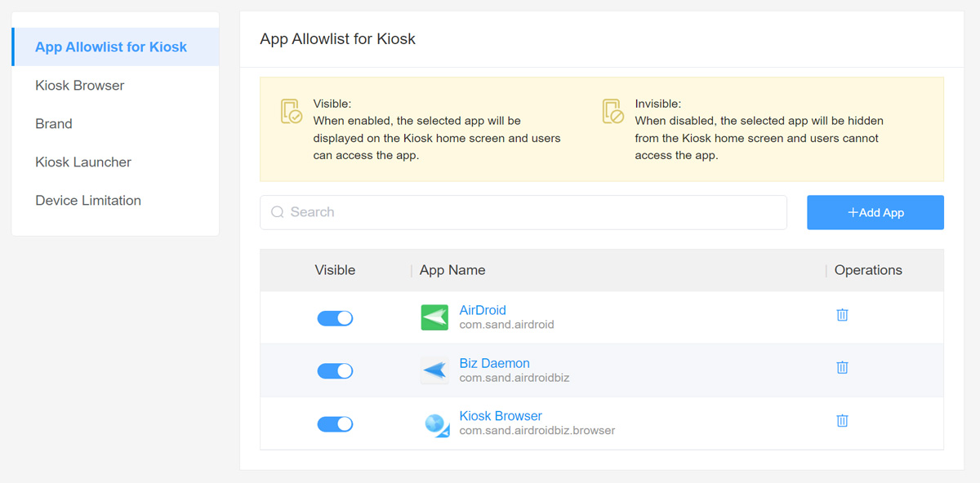
Task: Click the Add App button
Action: coord(875,212)
